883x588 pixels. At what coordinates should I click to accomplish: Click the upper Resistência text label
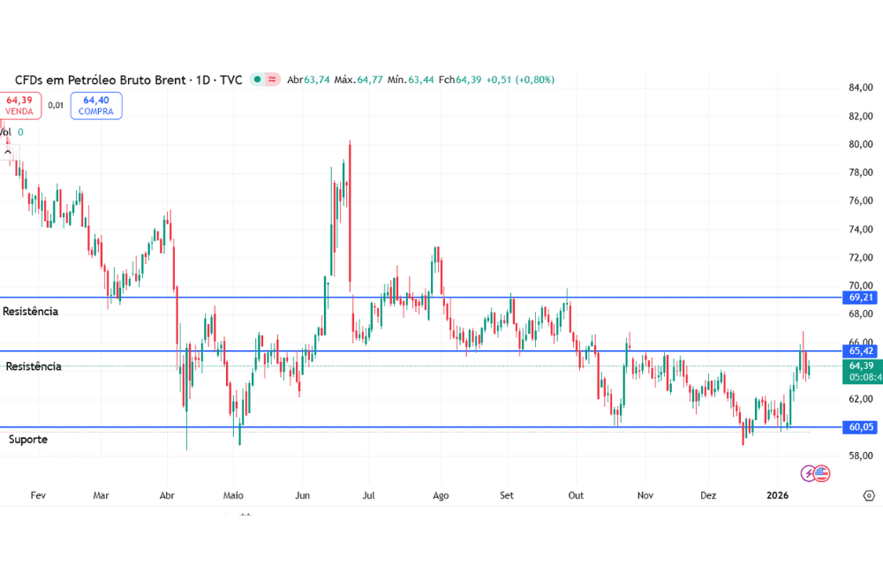pos(31,312)
